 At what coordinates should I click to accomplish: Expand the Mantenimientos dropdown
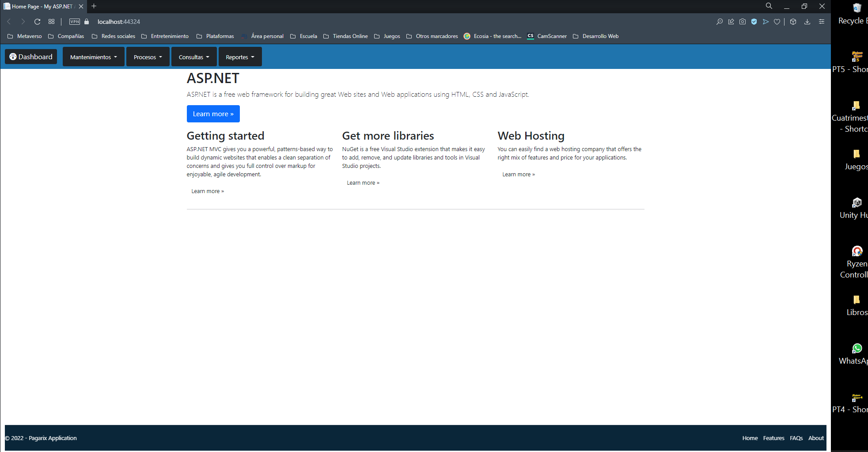click(93, 57)
